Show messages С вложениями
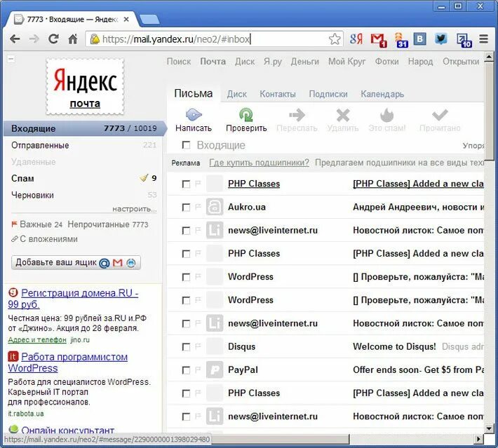The height and width of the screenshot is (448, 498). click(44, 239)
